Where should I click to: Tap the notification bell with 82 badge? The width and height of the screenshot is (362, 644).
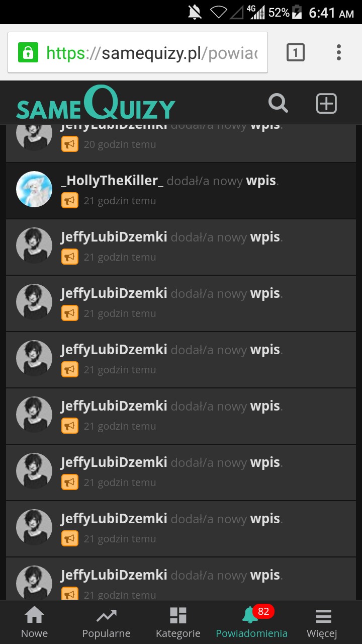(x=250, y=615)
